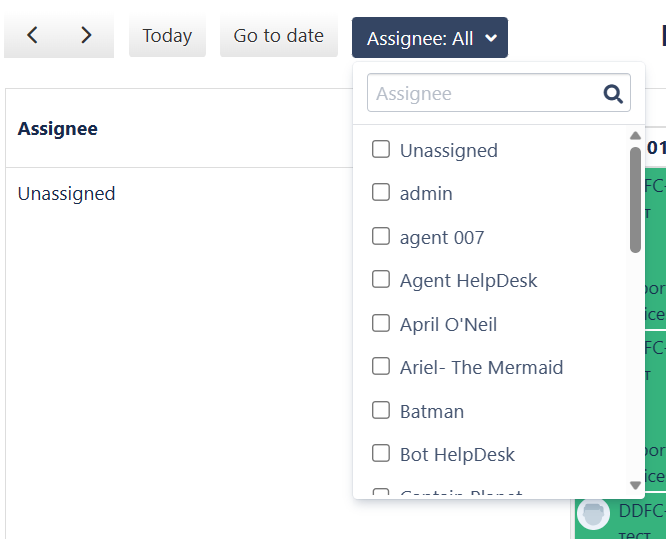Select the agent 007 checkbox
This screenshot has width=666, height=539.
tap(381, 237)
